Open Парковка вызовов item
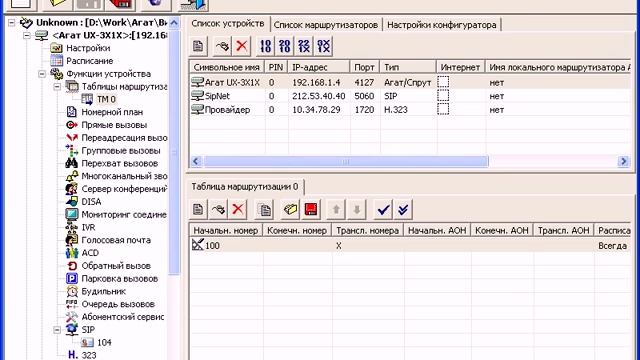The image size is (640, 360). pyautogui.click(x=119, y=279)
